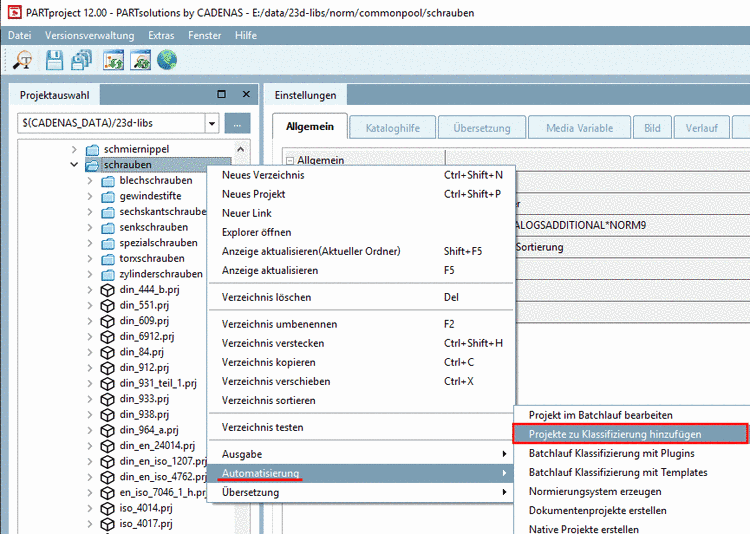Open the Übersetzung submenu
The image size is (750, 534).
coord(362,492)
